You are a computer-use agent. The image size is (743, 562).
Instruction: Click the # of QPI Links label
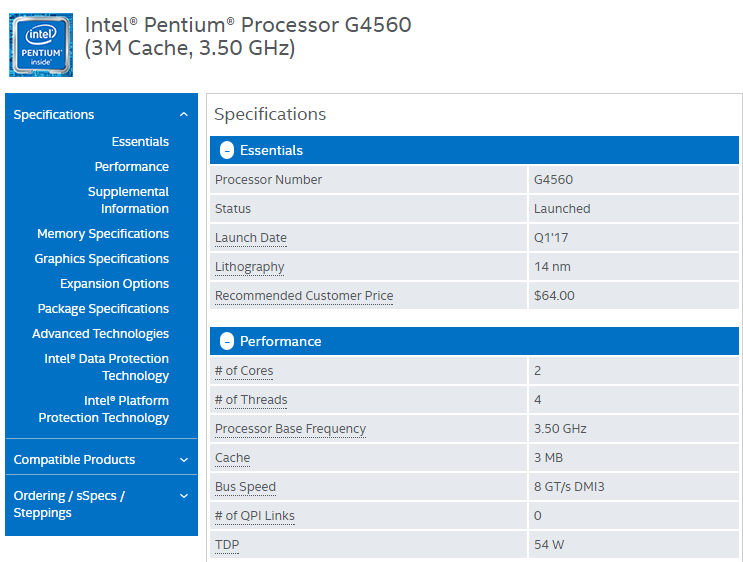click(x=254, y=516)
